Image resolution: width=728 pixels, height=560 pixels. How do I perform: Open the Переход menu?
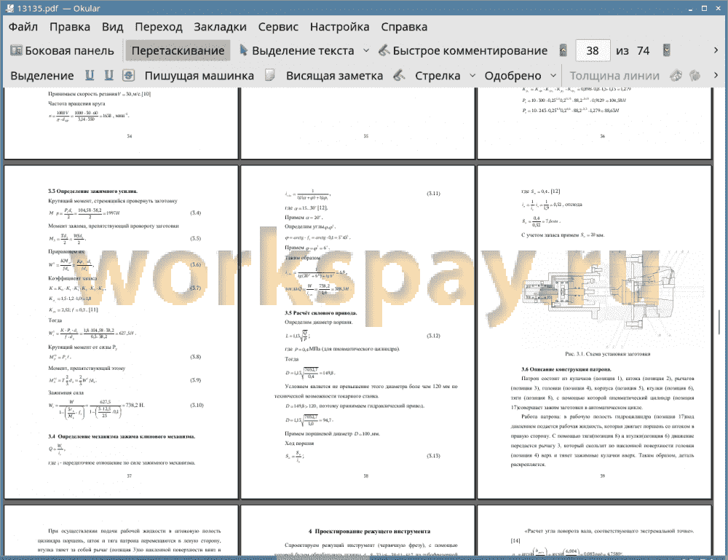[158, 27]
